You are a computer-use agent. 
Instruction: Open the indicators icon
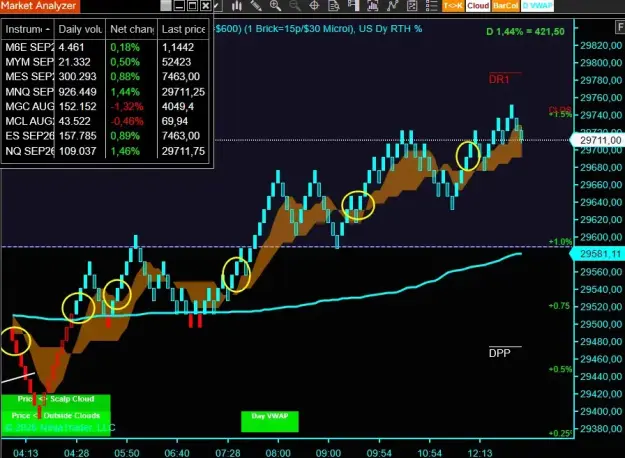[393, 6]
